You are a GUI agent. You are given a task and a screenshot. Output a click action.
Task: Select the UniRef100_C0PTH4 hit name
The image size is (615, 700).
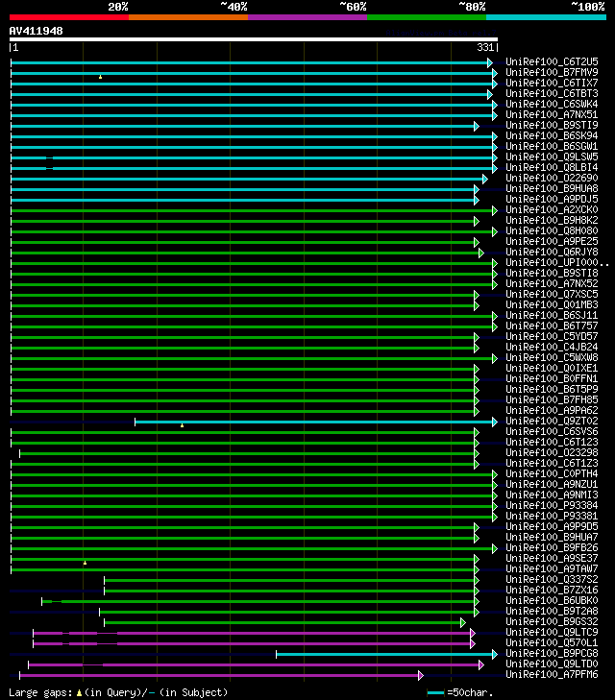click(552, 473)
